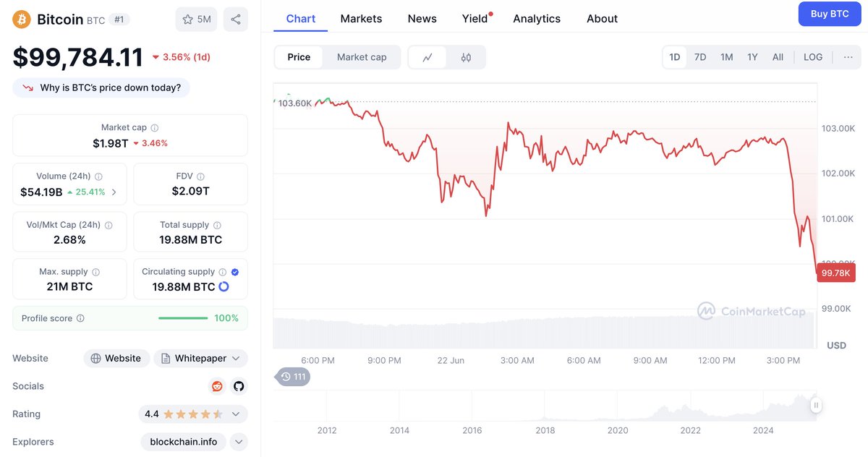This screenshot has width=868, height=457.
Task: Open the Reddit social link
Action: tap(217, 386)
